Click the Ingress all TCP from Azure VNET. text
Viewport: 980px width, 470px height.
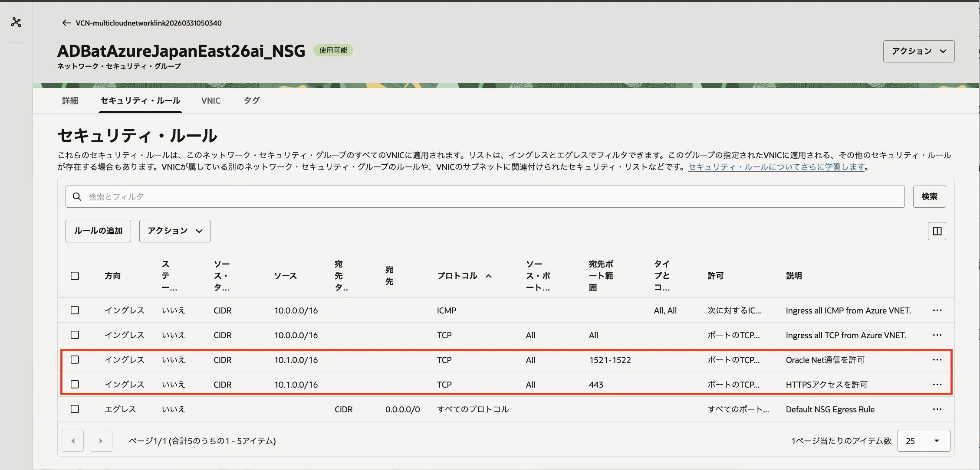[846, 335]
